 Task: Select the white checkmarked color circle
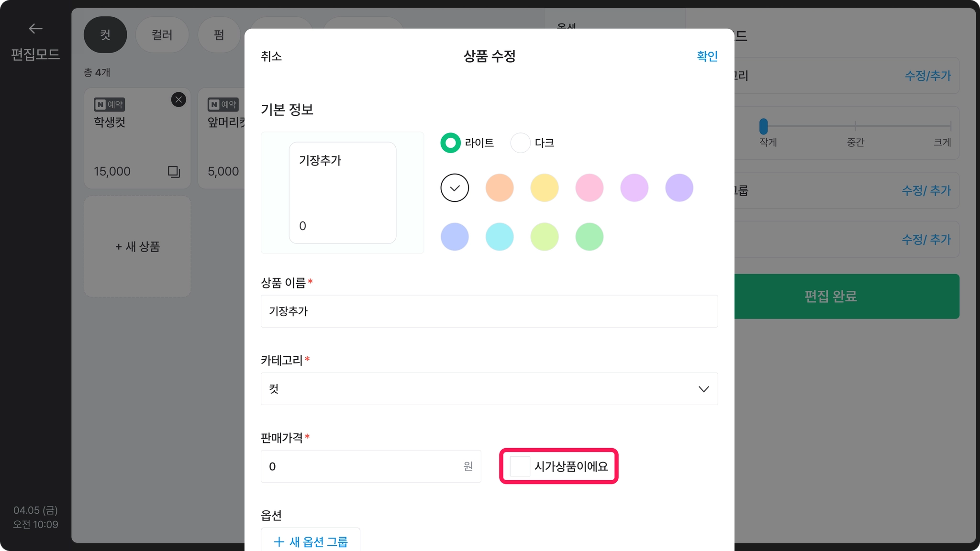[455, 187]
